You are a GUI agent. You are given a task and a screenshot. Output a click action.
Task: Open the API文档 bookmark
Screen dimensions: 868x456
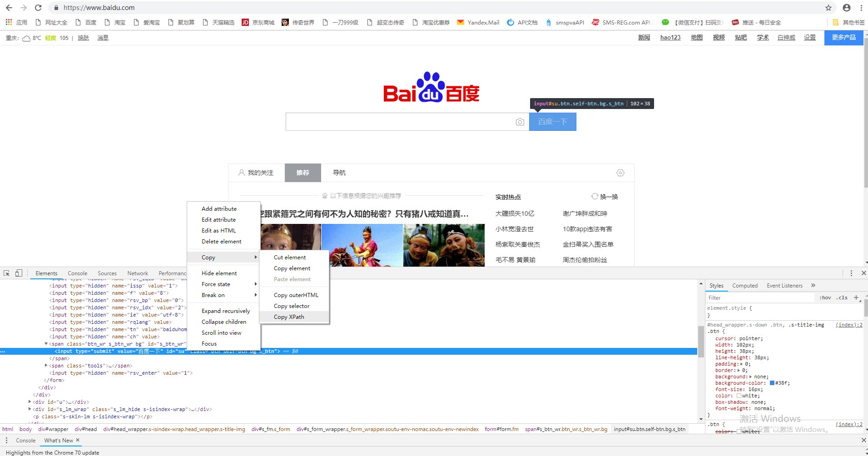[x=522, y=22]
